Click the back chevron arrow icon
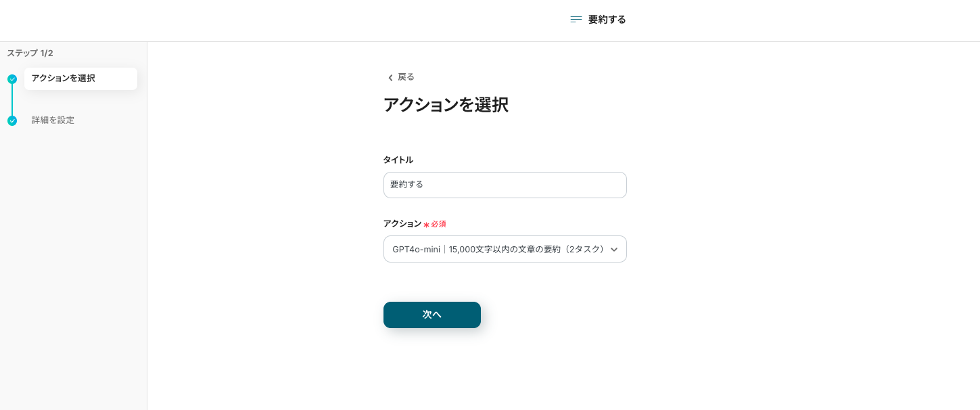980x410 pixels. [390, 78]
